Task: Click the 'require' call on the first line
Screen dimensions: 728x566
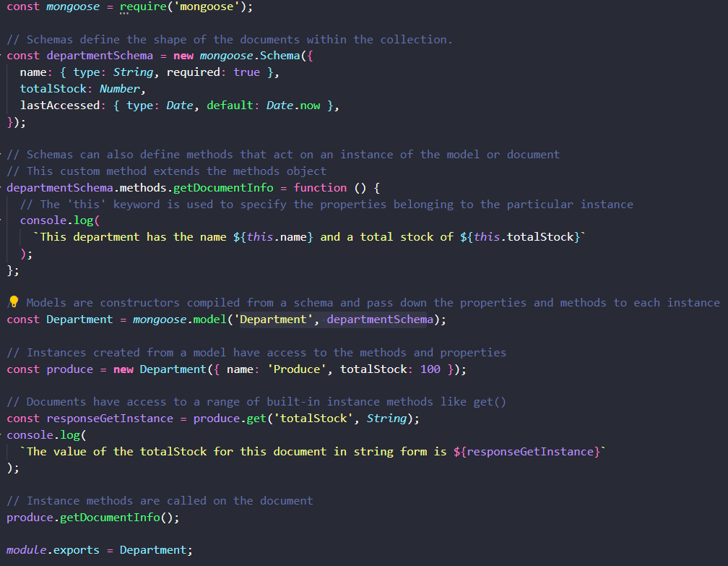Action: (x=143, y=7)
